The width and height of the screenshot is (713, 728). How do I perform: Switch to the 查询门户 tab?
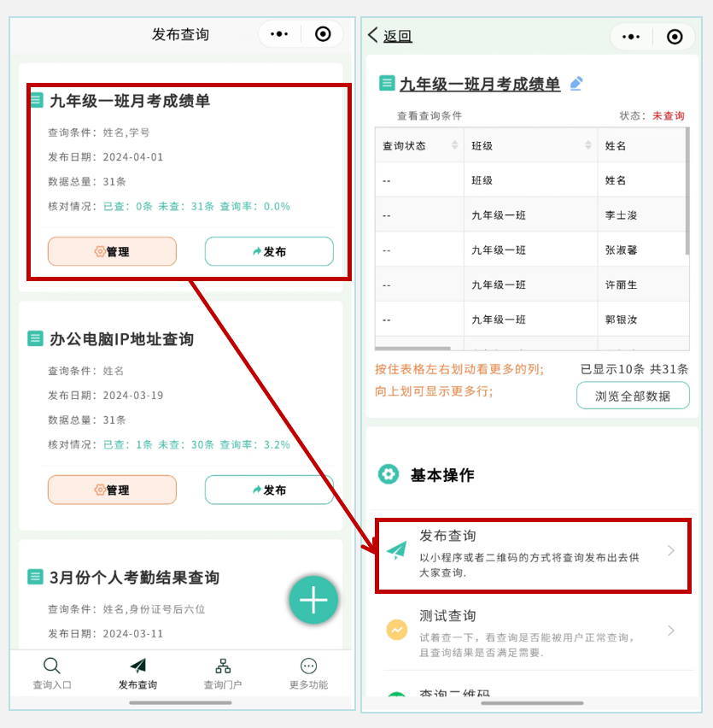[223, 673]
